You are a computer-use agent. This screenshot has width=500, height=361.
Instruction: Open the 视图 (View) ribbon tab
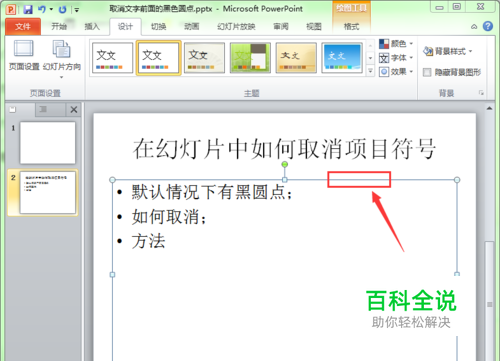pos(314,26)
